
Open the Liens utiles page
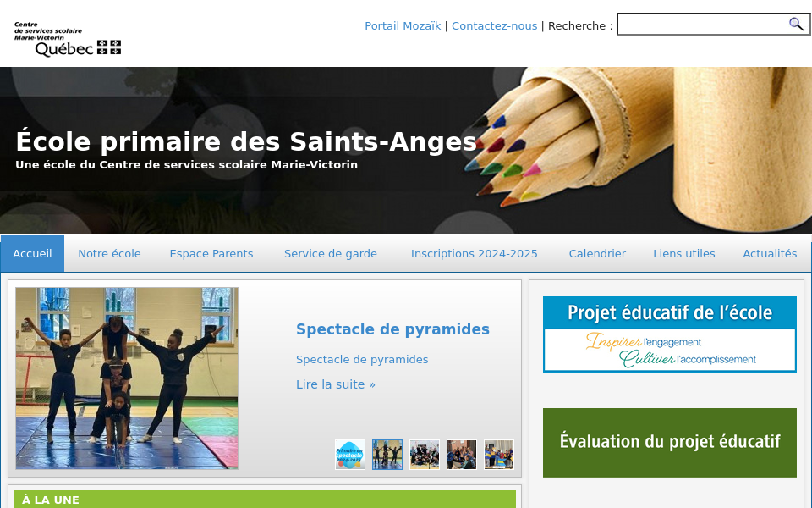pos(684,253)
